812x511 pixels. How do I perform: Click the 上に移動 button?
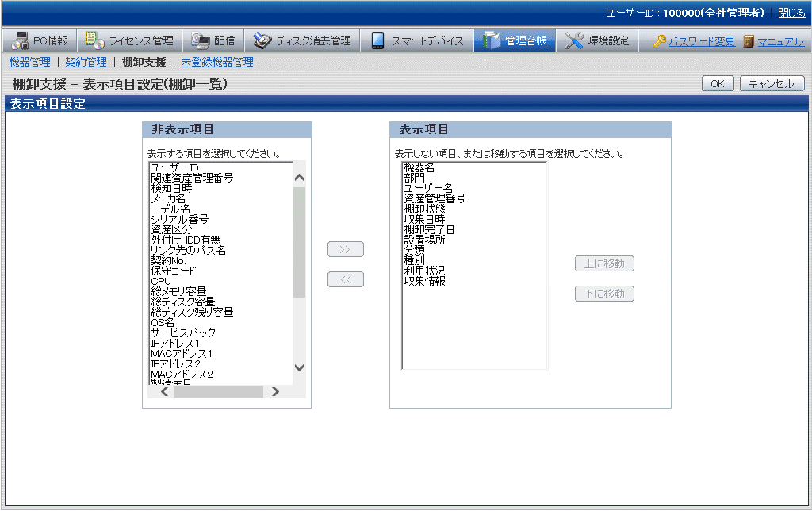pyautogui.click(x=604, y=263)
